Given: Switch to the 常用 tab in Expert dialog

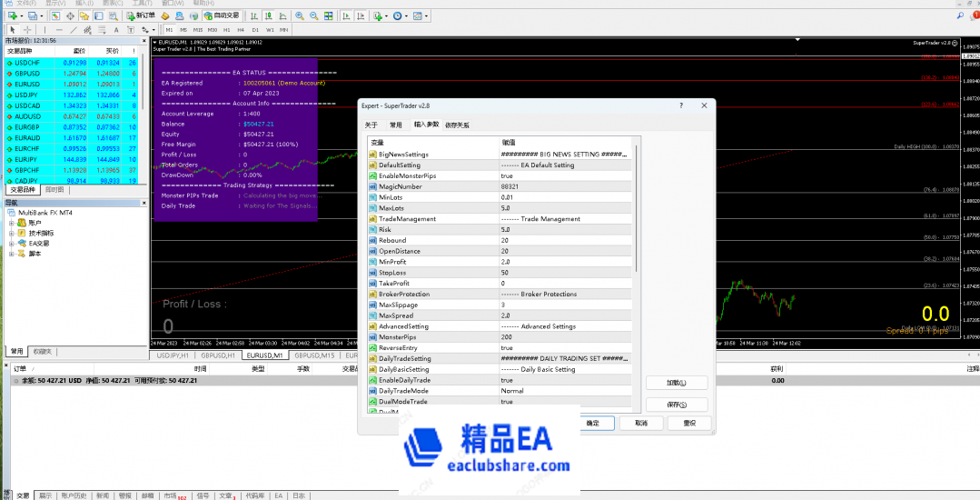Looking at the screenshot, I should pyautogui.click(x=396, y=125).
